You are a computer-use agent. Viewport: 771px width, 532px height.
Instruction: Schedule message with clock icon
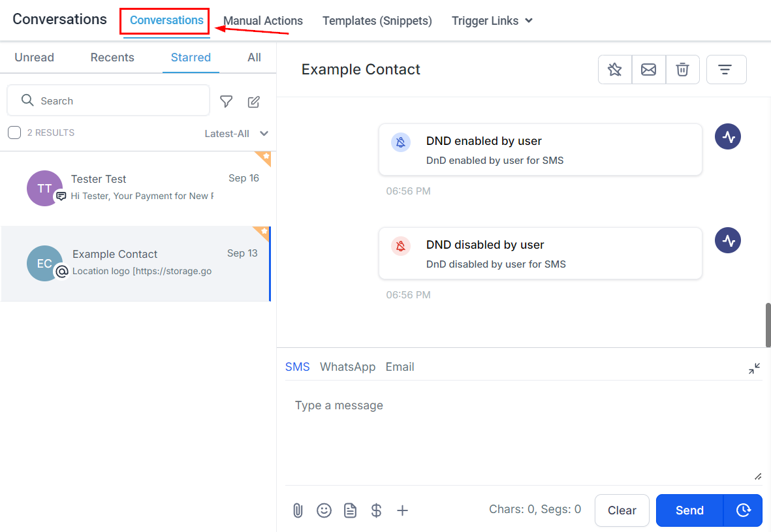743,510
